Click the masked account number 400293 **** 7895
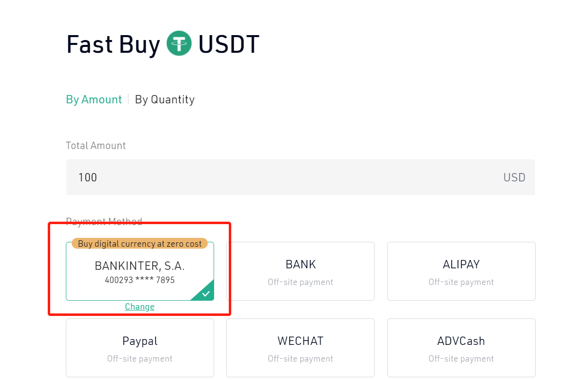This screenshot has width=576, height=380. (x=140, y=280)
